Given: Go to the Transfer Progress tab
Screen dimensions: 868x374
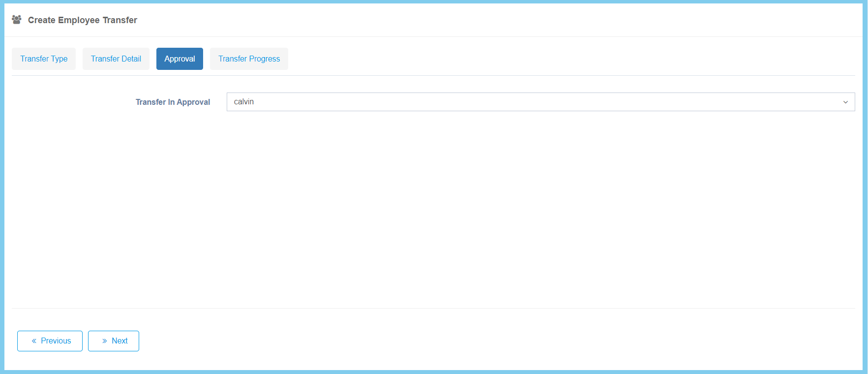Looking at the screenshot, I should [x=249, y=59].
